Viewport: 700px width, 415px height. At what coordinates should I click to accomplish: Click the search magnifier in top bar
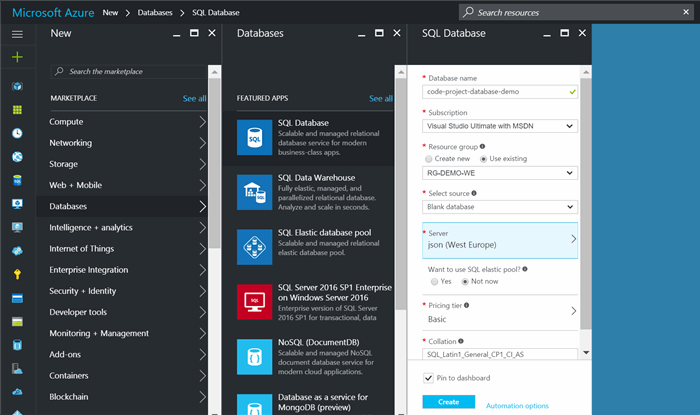(x=468, y=12)
